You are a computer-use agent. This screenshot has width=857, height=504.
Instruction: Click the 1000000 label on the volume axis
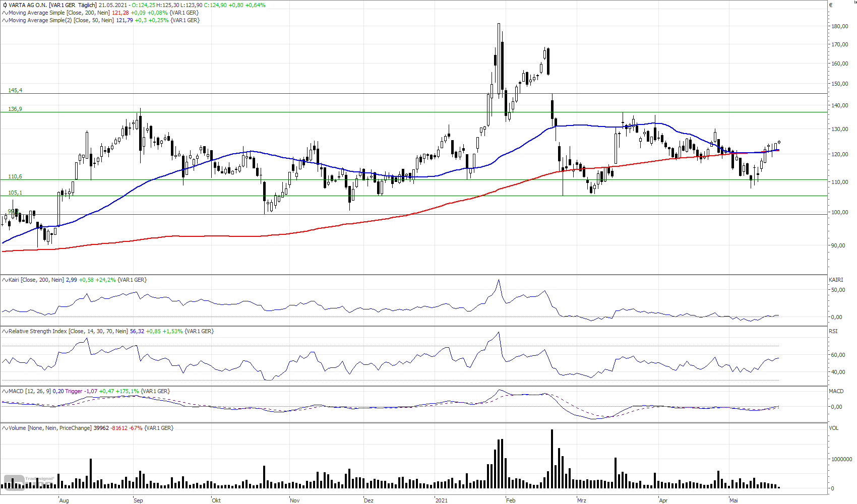coord(842,459)
